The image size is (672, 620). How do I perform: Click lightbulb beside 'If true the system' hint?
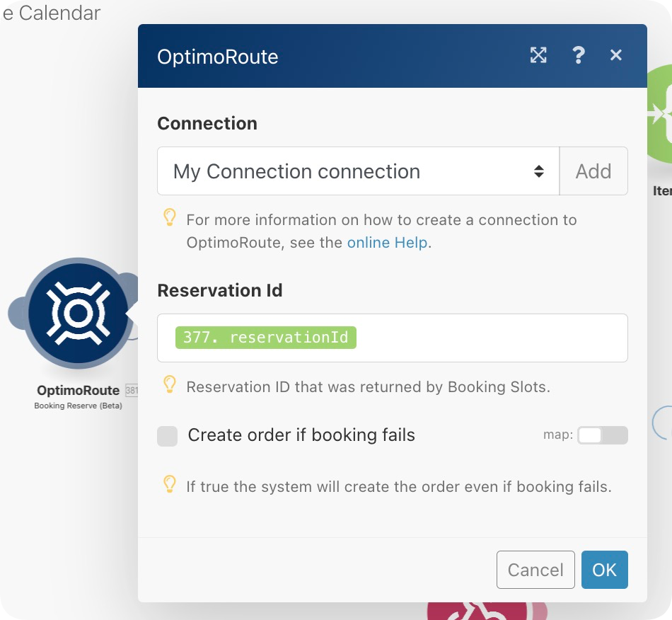(170, 484)
